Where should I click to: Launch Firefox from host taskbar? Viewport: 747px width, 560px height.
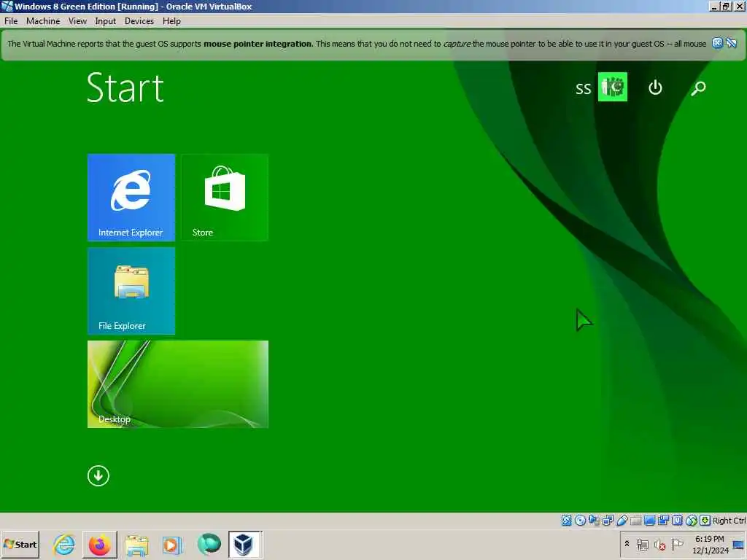[x=100, y=544]
